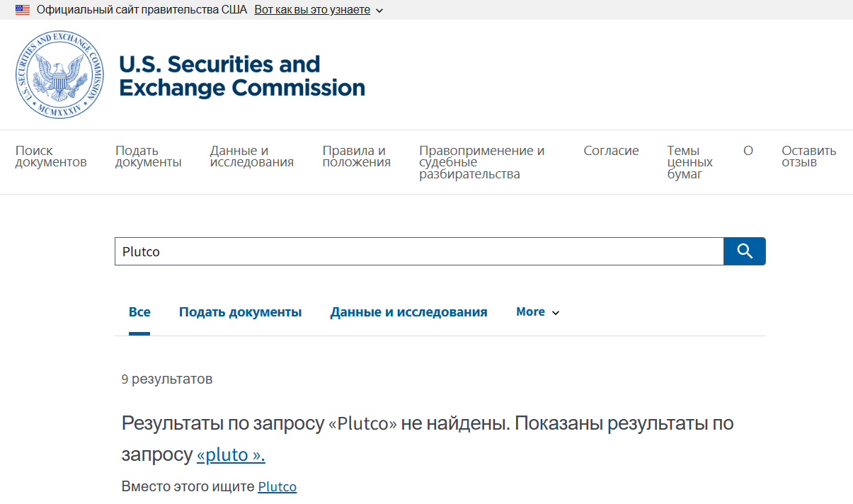The image size is (853, 504).
Task: Open «Оставить отзыв» in the header
Action: point(808,156)
